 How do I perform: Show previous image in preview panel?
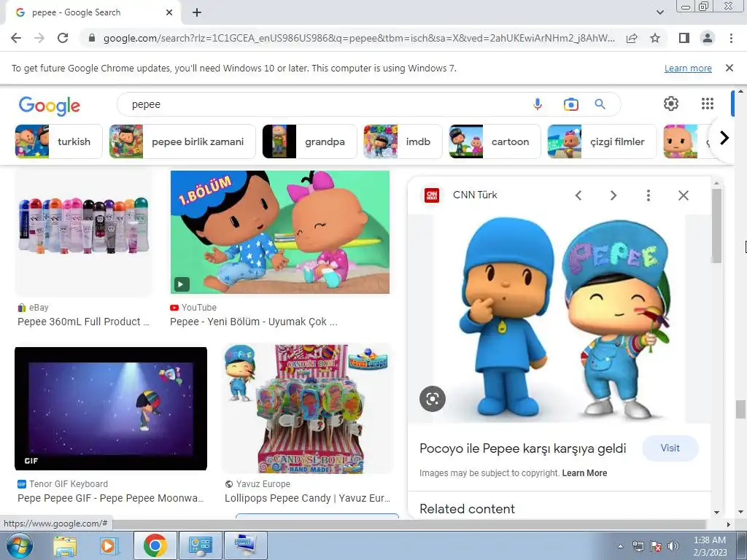(578, 195)
